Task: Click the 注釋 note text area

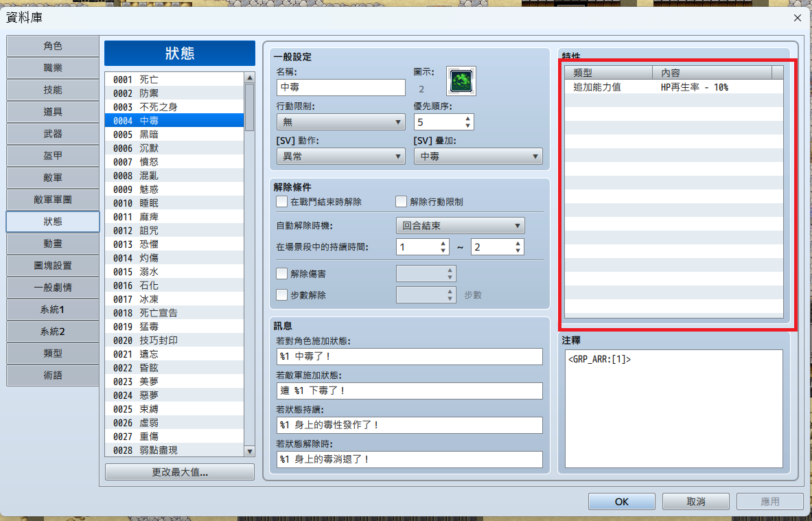Action: pos(674,408)
